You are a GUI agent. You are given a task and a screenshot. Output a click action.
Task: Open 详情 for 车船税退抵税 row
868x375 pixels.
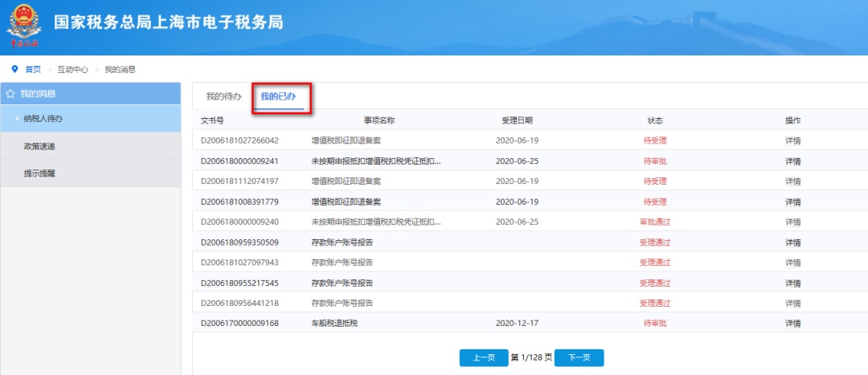point(792,324)
